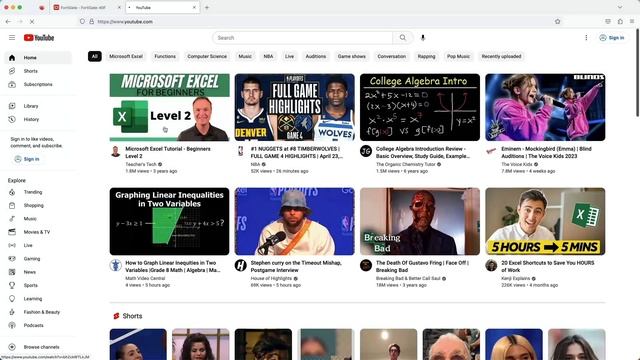Open Podcasts in Explore section
Image resolution: width=640 pixels, height=360 pixels.
pyautogui.click(x=38, y=325)
